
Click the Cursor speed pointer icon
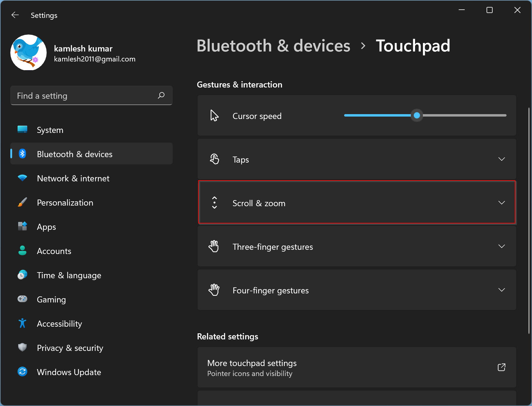pyautogui.click(x=214, y=116)
